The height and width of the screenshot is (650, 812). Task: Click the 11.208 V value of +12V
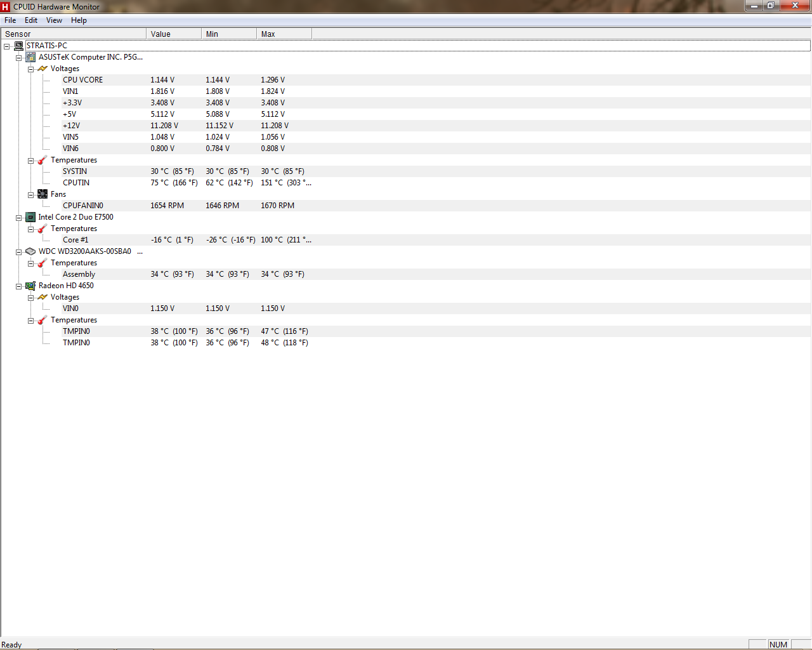[x=164, y=126]
